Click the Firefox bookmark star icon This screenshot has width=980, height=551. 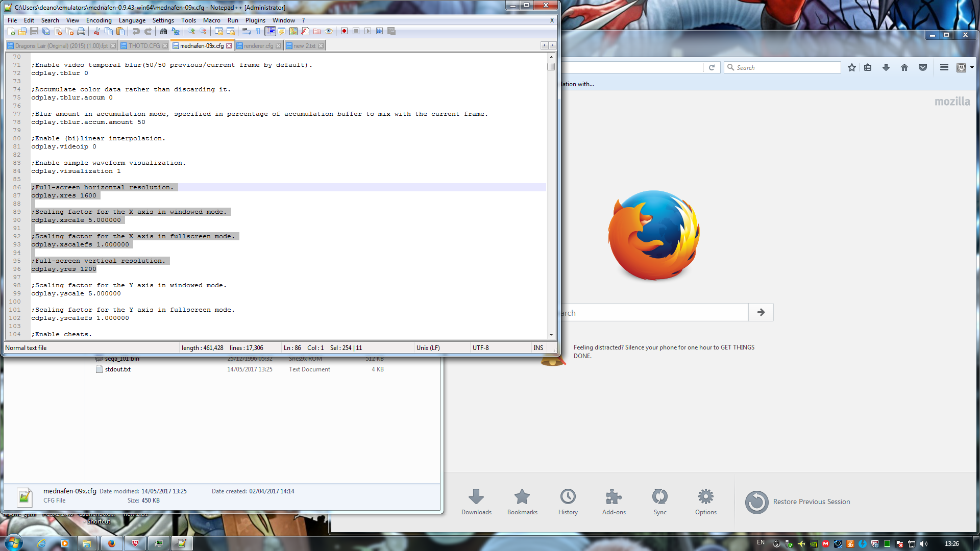(852, 67)
